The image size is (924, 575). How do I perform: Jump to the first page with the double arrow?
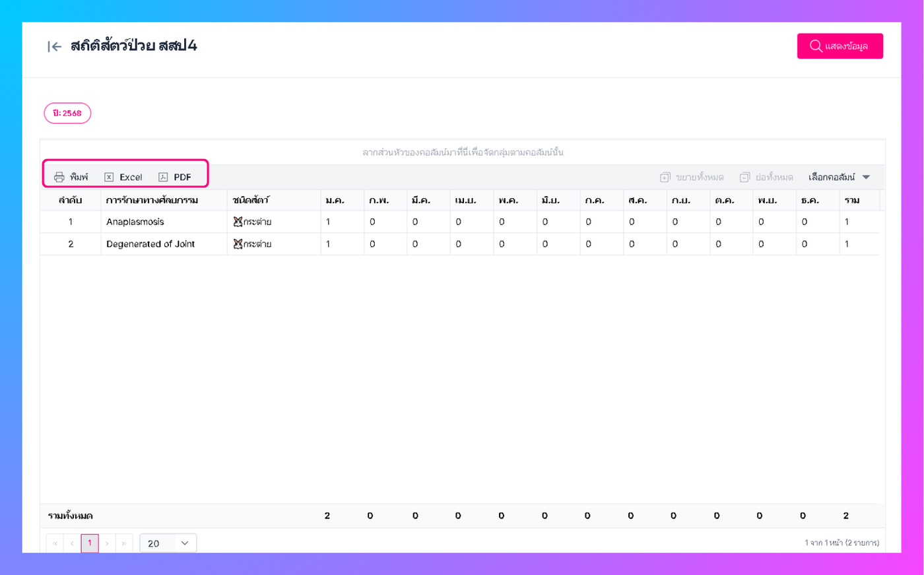tap(55, 543)
